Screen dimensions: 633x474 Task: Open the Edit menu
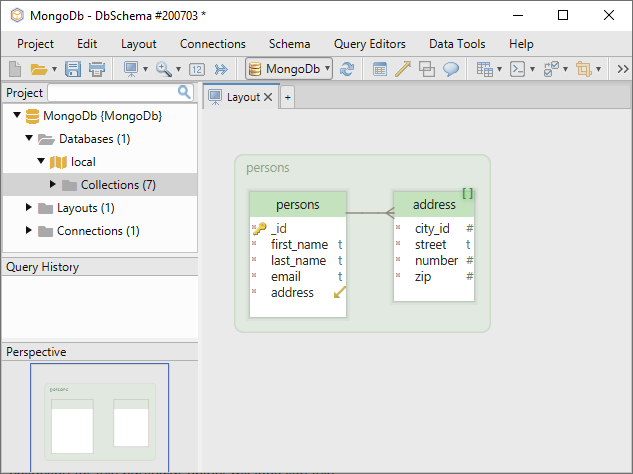pos(87,44)
